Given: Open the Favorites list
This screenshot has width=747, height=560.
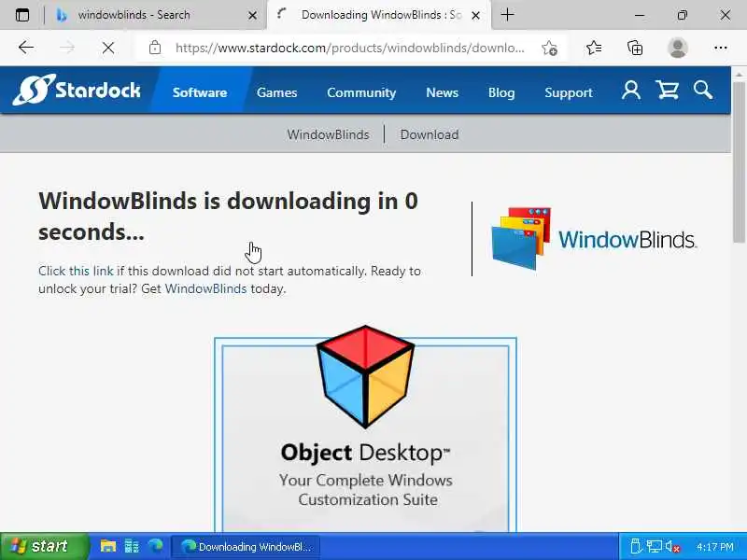Looking at the screenshot, I should pyautogui.click(x=594, y=48).
